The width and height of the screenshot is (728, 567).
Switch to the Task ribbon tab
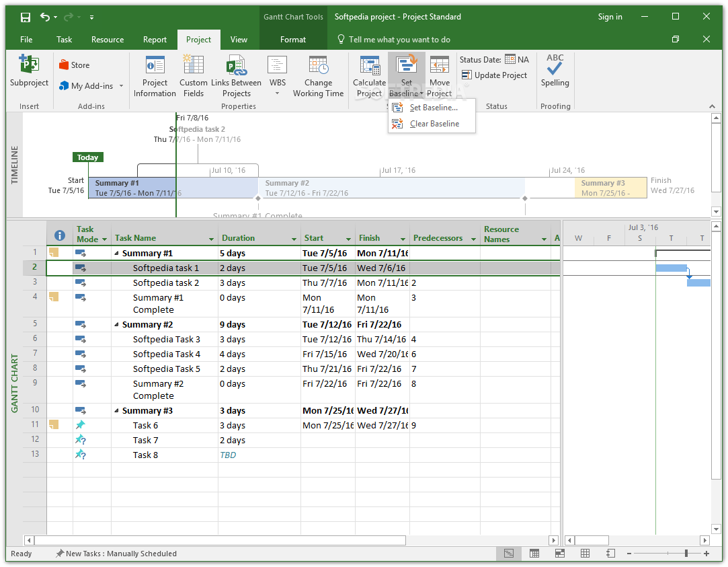pyautogui.click(x=64, y=40)
